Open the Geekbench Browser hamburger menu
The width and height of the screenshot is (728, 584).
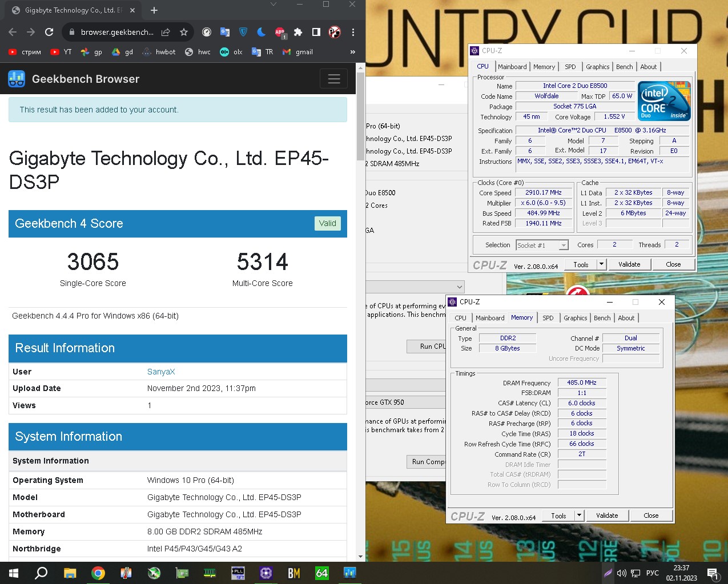(x=334, y=79)
